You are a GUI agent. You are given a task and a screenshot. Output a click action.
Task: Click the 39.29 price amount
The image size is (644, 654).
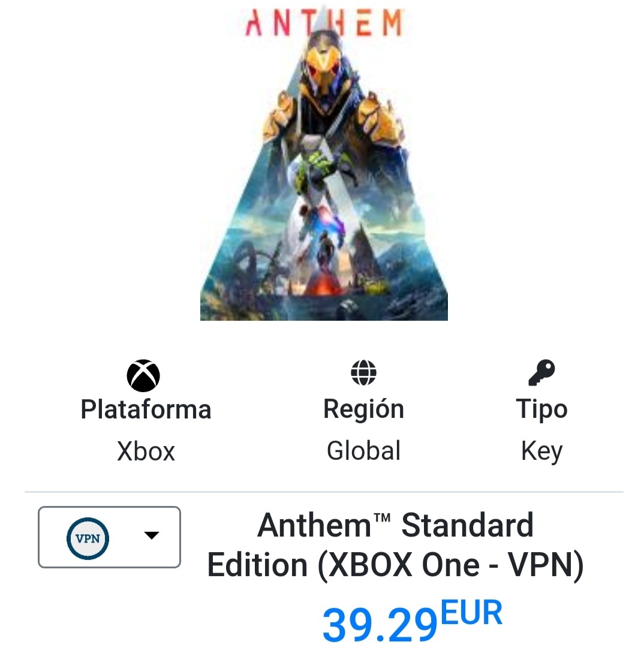pyautogui.click(x=380, y=625)
